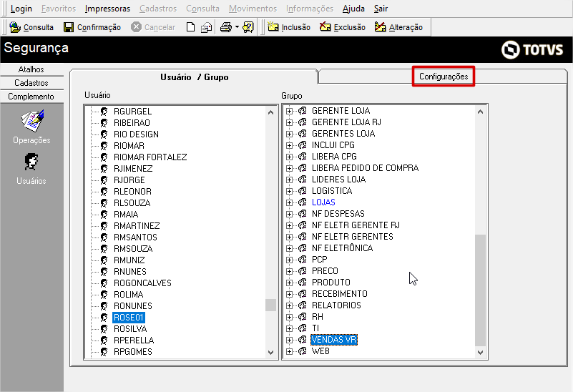
Task: Select the NF ELETRÔNICA group
Action: click(342, 248)
